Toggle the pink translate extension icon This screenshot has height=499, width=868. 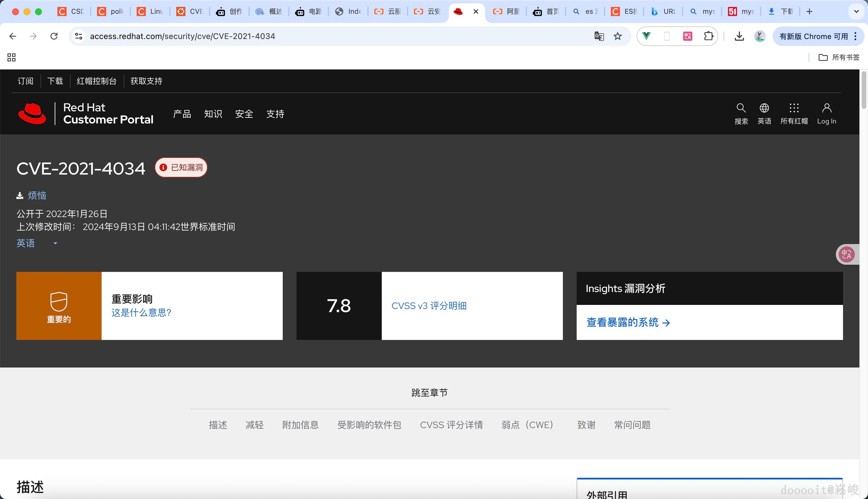coord(687,36)
